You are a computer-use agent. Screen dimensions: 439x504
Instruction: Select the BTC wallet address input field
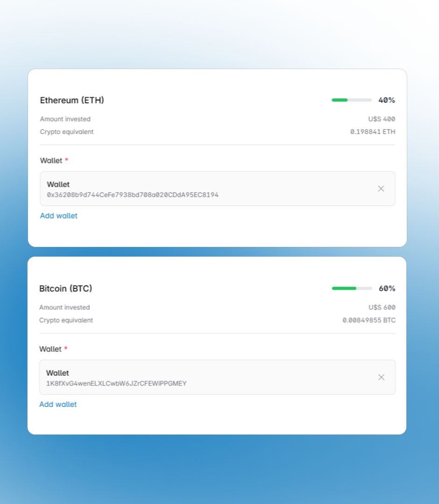187,377
